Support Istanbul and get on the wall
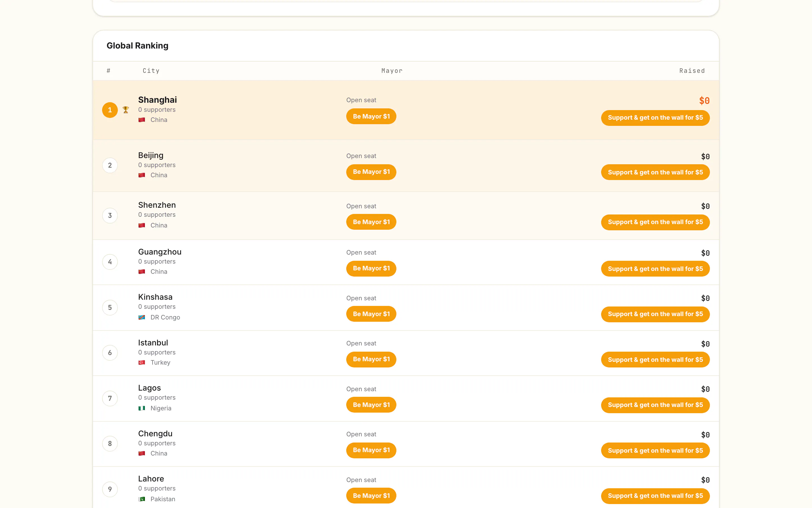The width and height of the screenshot is (812, 508). pyautogui.click(x=655, y=360)
